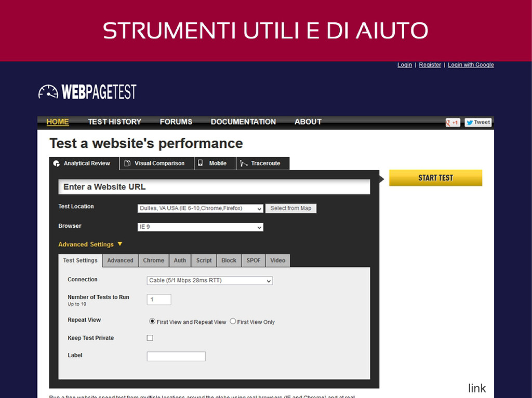
Task: Open ABOUT navigation item
Action: pyautogui.click(x=308, y=122)
